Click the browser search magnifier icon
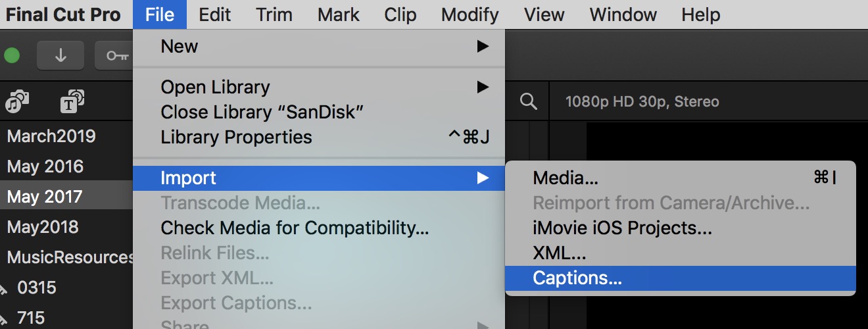The height and width of the screenshot is (329, 868). pyautogui.click(x=527, y=101)
